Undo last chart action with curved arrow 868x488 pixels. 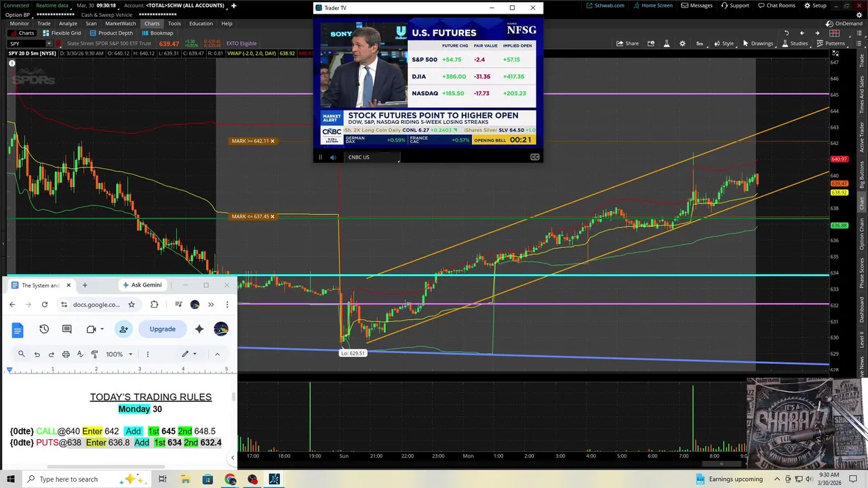click(x=787, y=33)
